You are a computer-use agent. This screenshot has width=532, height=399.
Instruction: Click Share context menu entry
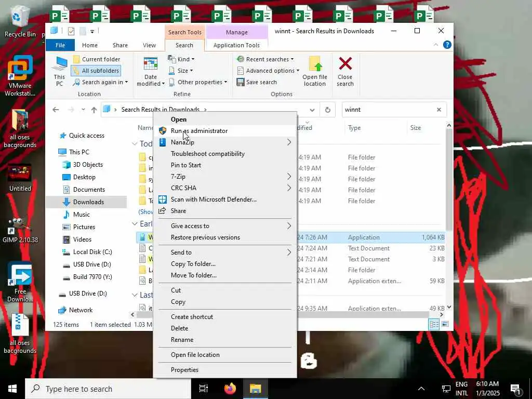coord(225,211)
